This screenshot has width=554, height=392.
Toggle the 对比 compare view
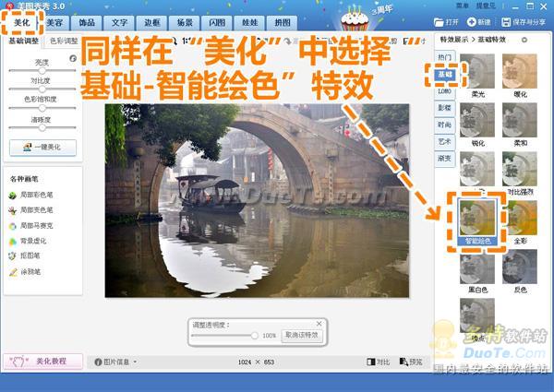point(379,362)
